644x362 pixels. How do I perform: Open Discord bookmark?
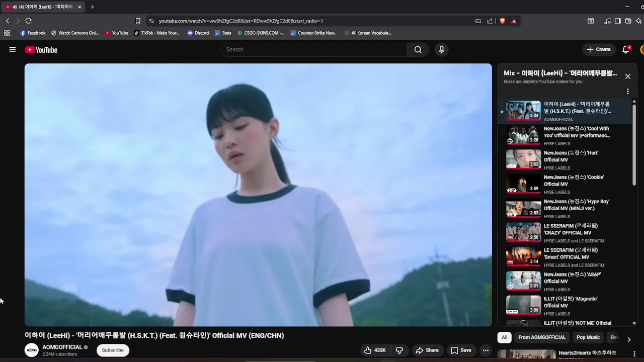tap(198, 33)
